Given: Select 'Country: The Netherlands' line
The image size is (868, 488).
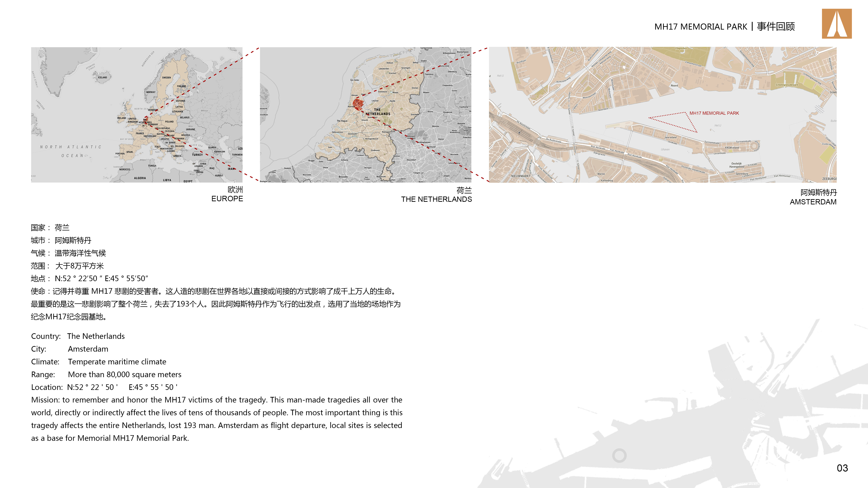Looking at the screenshot, I should coord(78,336).
